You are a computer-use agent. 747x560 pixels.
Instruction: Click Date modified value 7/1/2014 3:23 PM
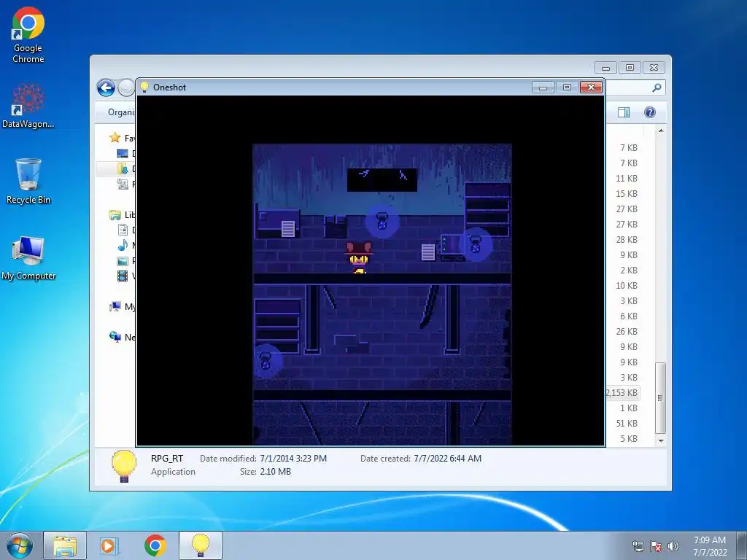[x=293, y=459]
